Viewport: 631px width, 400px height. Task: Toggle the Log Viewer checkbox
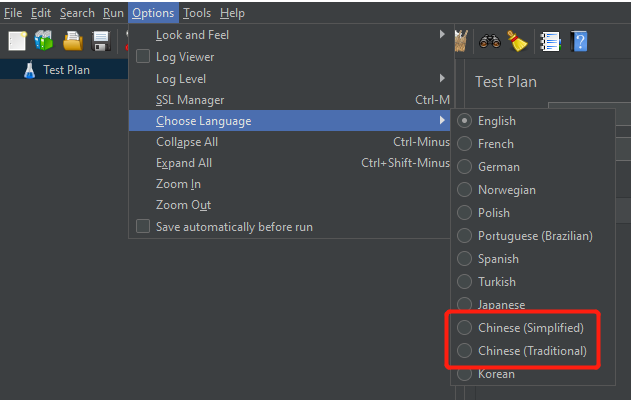[x=143, y=57]
